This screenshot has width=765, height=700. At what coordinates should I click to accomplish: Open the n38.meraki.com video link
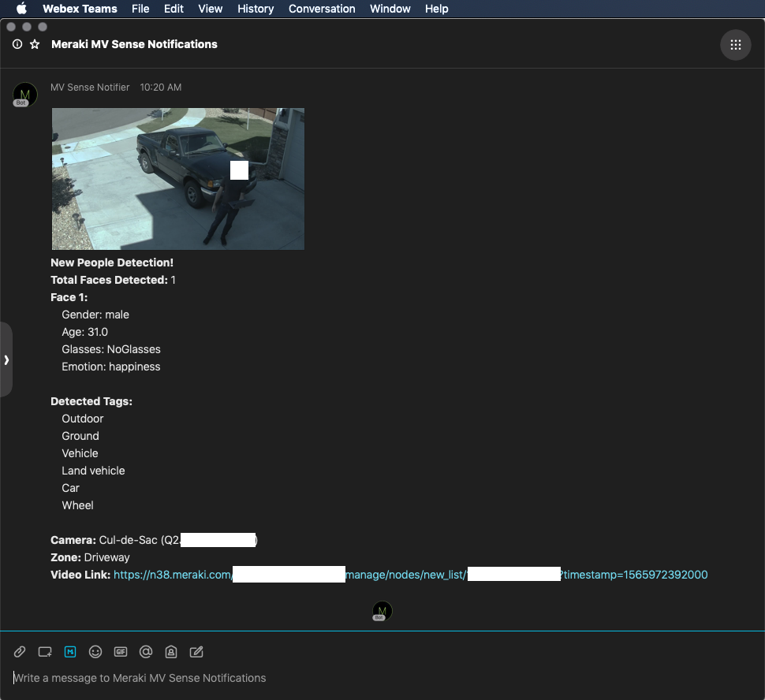pos(410,575)
